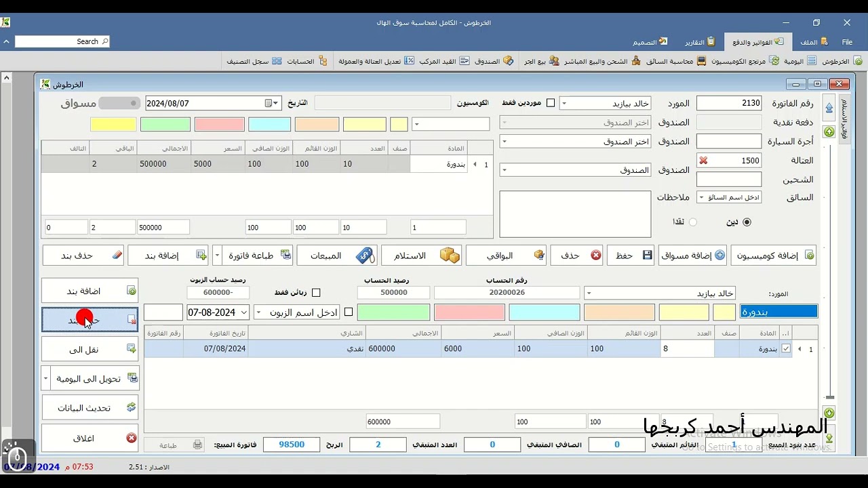Image resolution: width=868 pixels, height=488 pixels.
Task: Click search magnifier icon in Search box
Action: tap(104, 41)
